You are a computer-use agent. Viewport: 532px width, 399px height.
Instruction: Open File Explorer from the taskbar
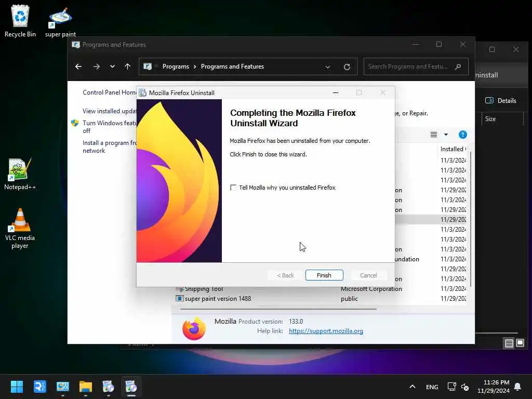pyautogui.click(x=86, y=387)
